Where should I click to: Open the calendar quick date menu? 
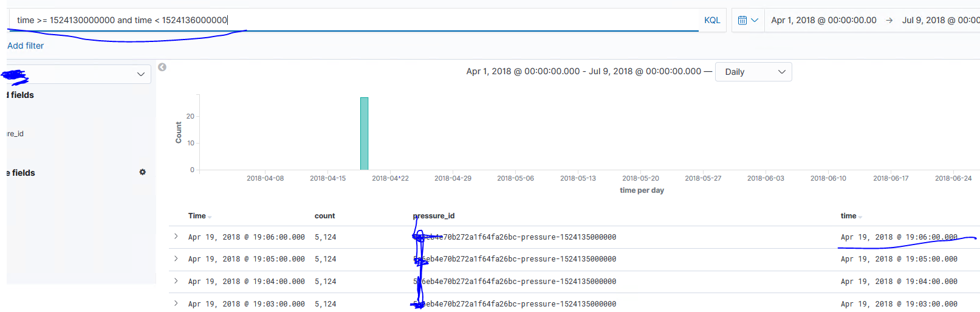(x=748, y=20)
